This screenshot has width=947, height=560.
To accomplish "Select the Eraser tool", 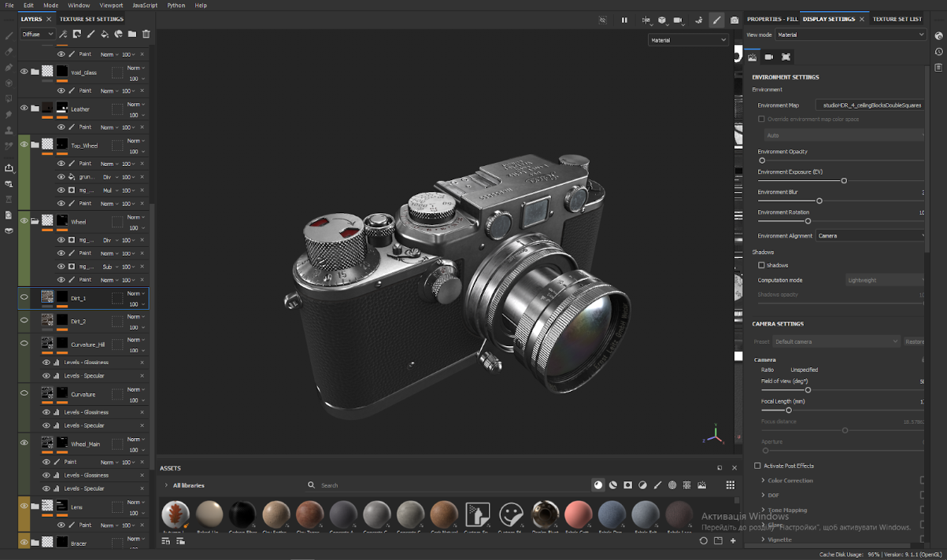I will [9, 51].
